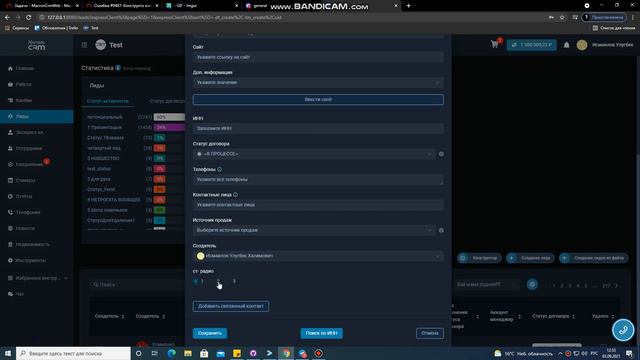Viewport: 640px width, 360px height.
Task: Click the info icon next to Телефоны
Action: point(220,169)
